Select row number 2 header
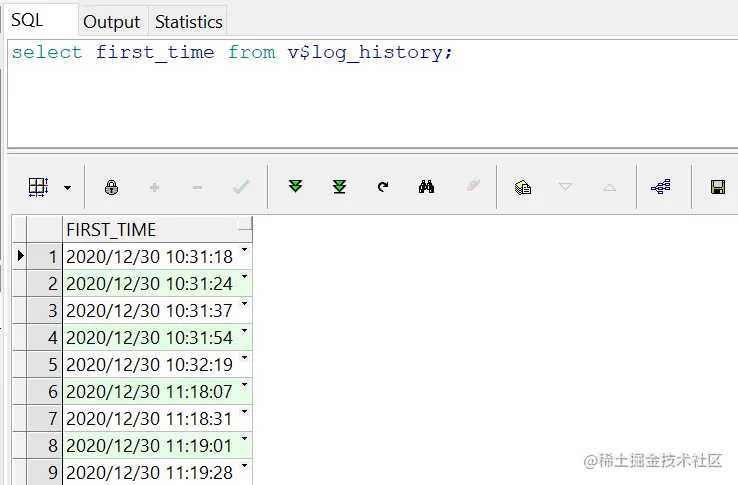Screen dimensions: 738x485 (44, 283)
